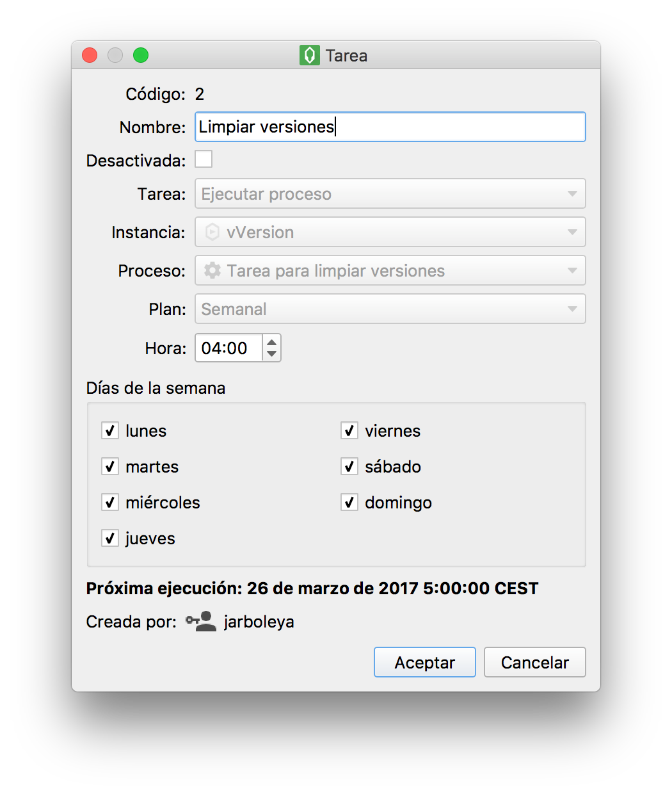Click the green Tarea app icon in title bar
Image resolution: width=672 pixels, height=794 pixels.
(309, 56)
